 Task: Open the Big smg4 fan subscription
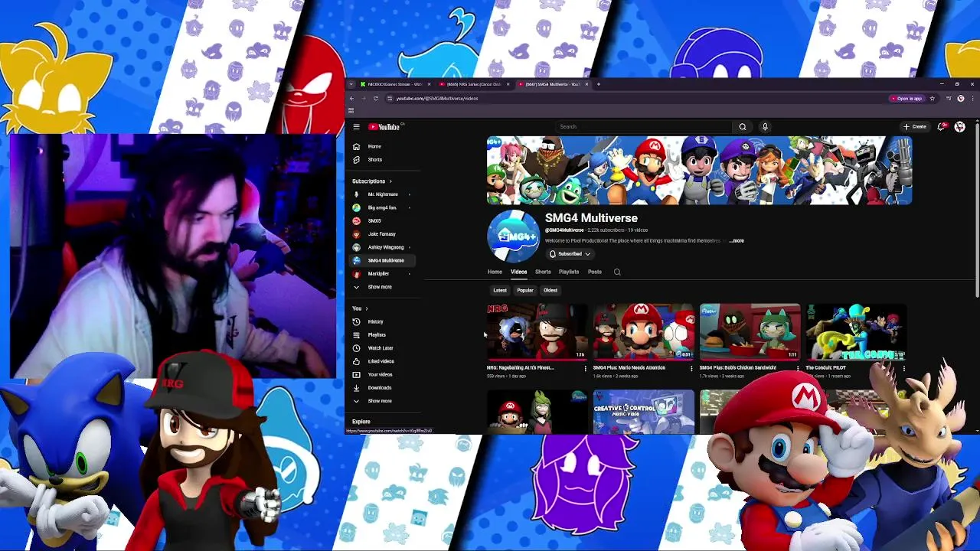[x=382, y=208]
